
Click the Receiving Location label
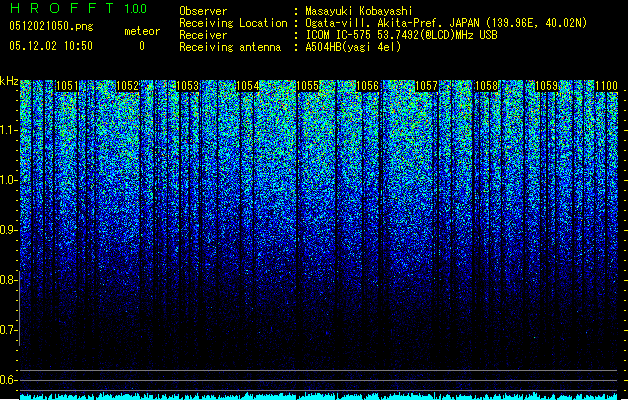pyautogui.click(x=233, y=23)
